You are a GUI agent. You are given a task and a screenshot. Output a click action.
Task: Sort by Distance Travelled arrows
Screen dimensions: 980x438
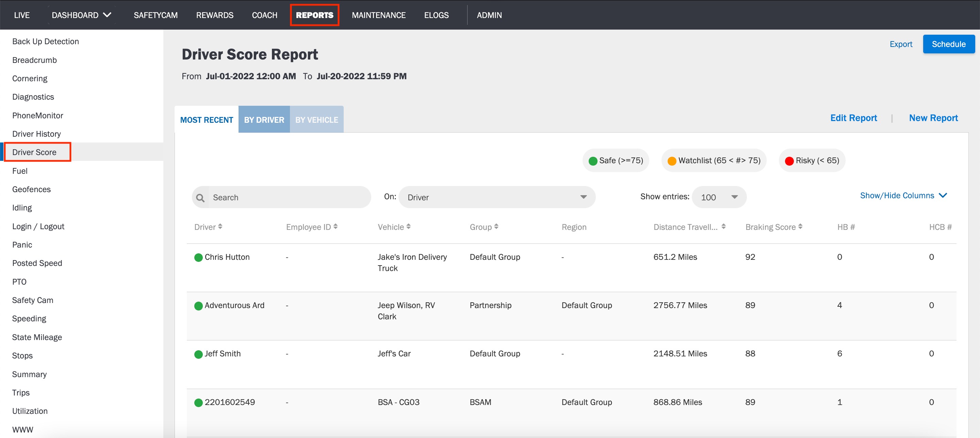(723, 226)
